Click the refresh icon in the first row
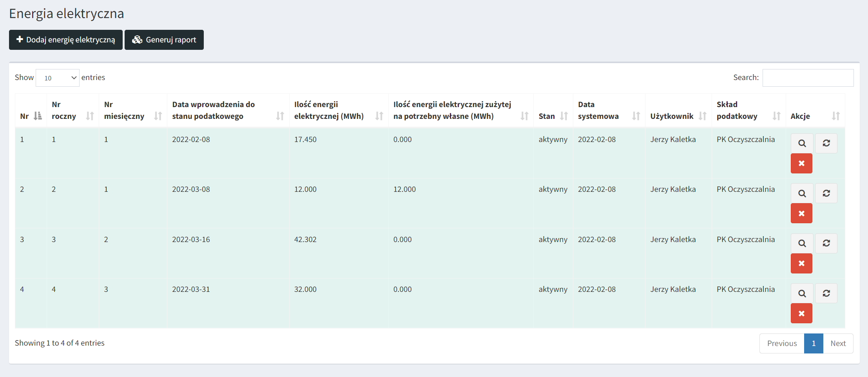This screenshot has width=868, height=377. tap(826, 143)
